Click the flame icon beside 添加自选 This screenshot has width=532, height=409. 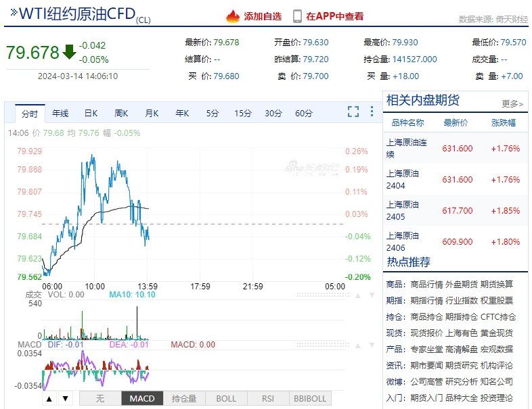[x=233, y=16]
